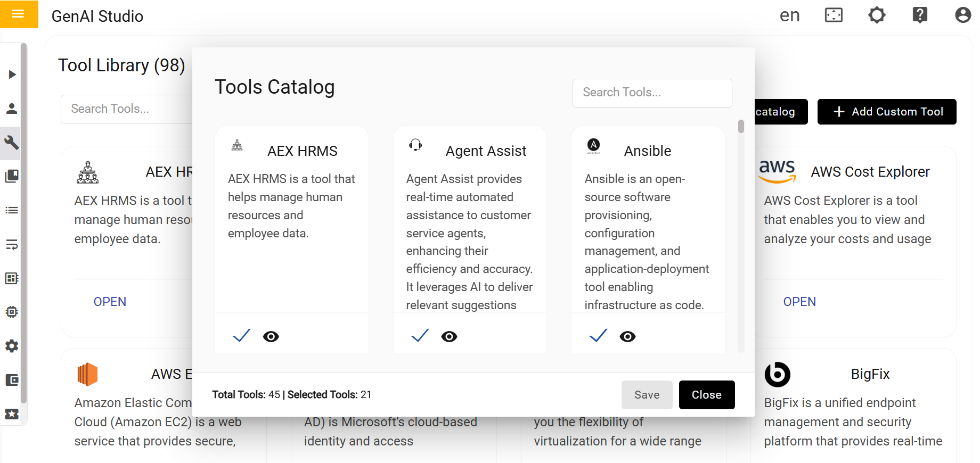
Task: Click the chip processor sidebar icon
Action: 12,312
